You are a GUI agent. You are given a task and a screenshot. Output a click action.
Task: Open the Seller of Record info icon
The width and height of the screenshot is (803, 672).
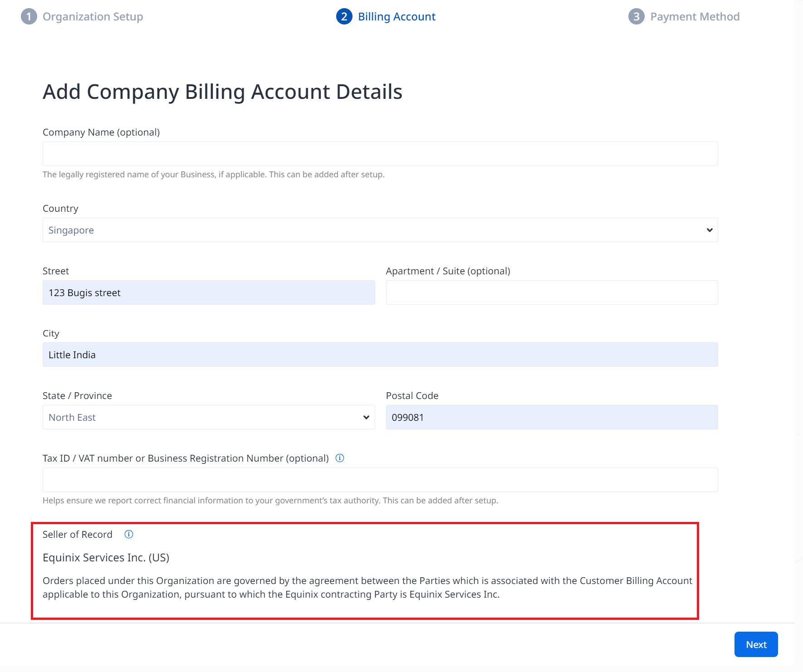[x=129, y=534]
